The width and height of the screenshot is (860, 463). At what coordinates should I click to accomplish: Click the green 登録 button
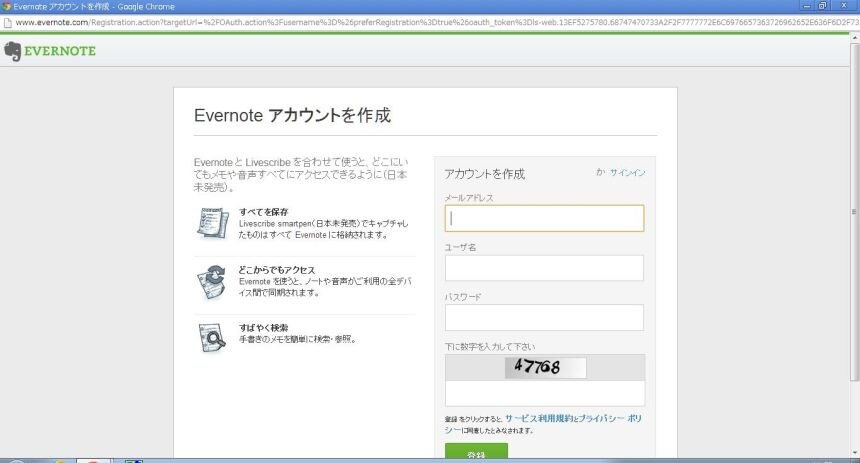point(476,451)
